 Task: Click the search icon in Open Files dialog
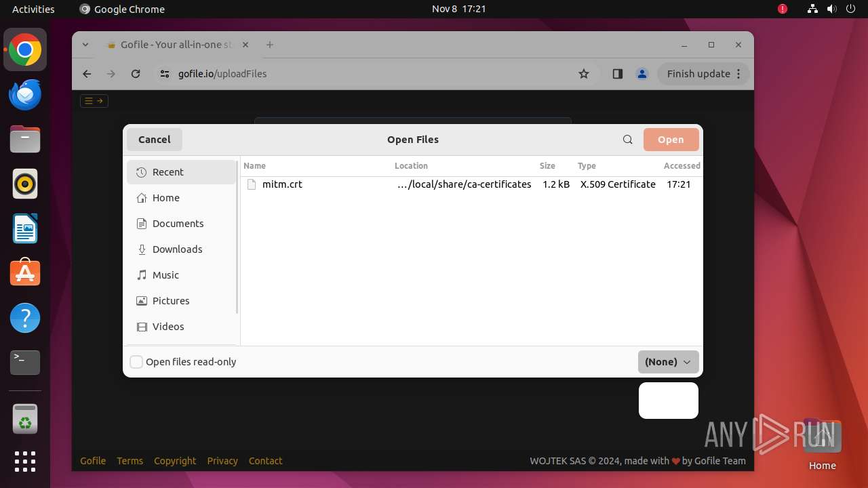[627, 140]
